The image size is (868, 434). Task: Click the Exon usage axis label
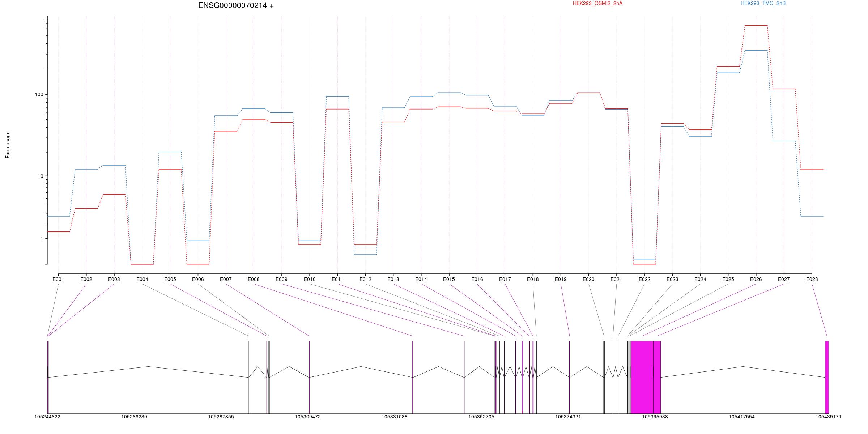8,145
